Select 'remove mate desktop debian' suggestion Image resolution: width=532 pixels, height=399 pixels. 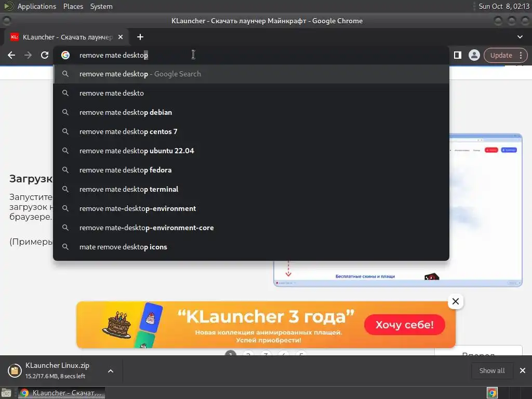click(251, 112)
